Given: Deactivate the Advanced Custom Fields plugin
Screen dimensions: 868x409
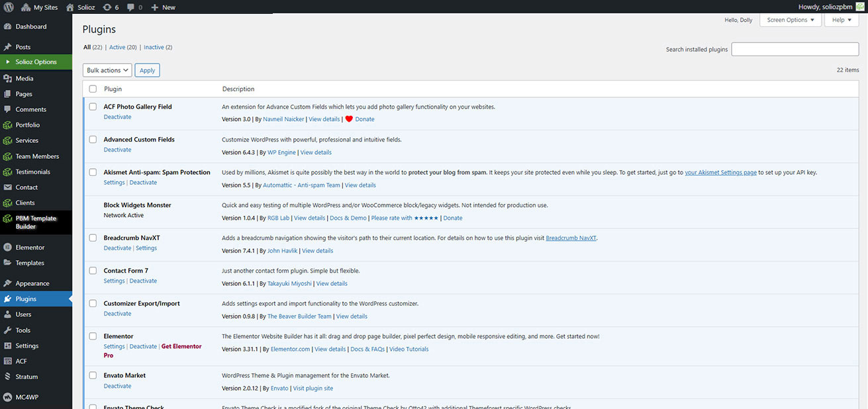Looking at the screenshot, I should [117, 150].
